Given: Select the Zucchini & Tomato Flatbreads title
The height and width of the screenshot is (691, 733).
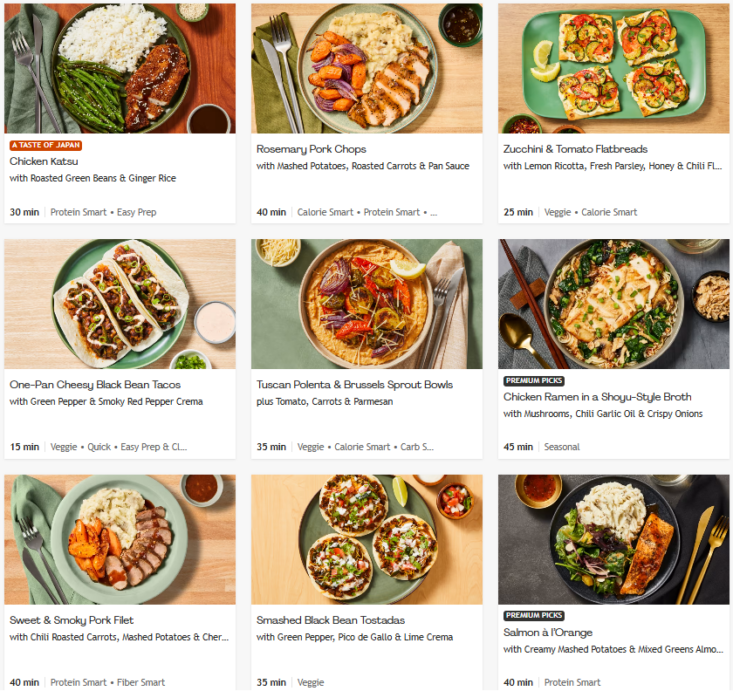Looking at the screenshot, I should click(x=576, y=149).
